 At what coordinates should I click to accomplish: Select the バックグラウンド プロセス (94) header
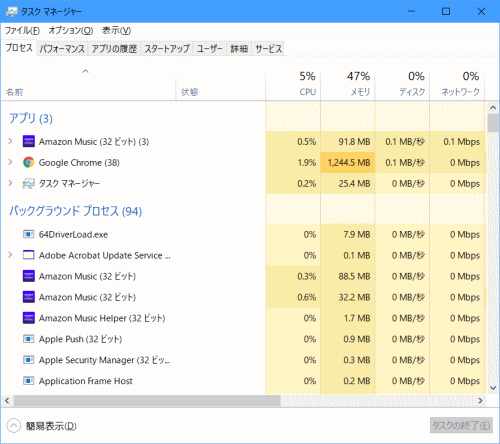[76, 211]
